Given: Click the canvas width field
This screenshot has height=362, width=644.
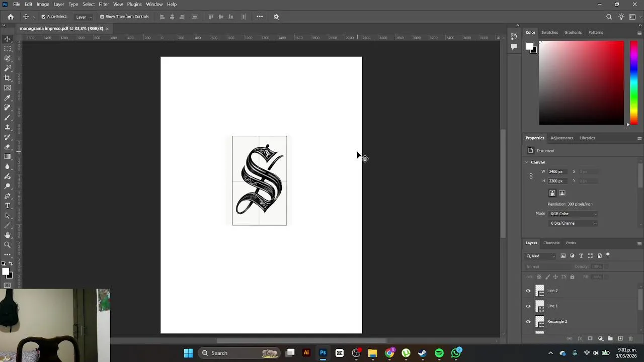Looking at the screenshot, I should click(x=557, y=171).
